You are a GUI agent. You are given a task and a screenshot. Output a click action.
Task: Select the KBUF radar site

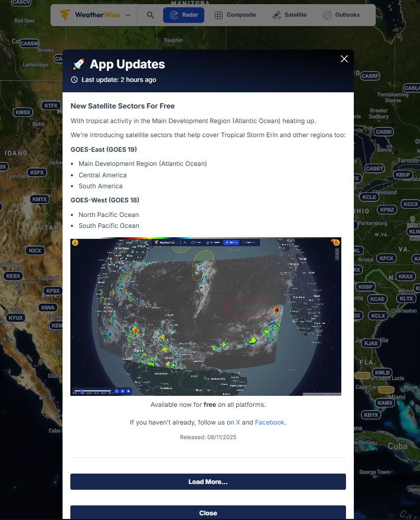[403, 175]
